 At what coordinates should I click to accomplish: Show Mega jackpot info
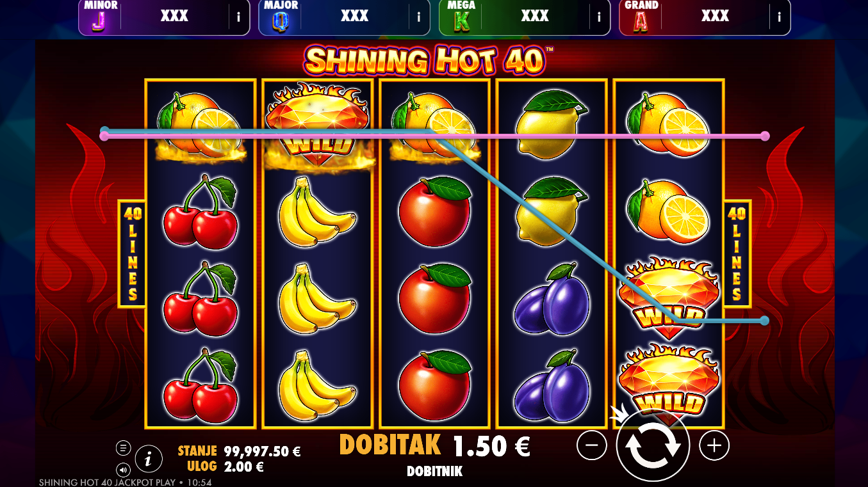click(x=599, y=17)
